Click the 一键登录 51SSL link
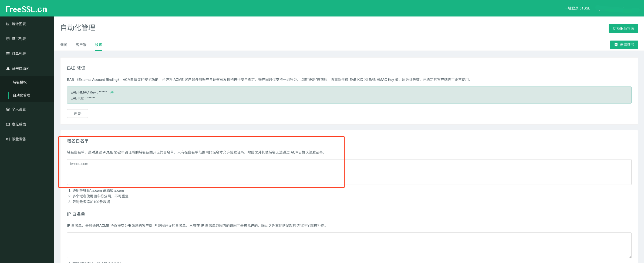 [x=577, y=8]
